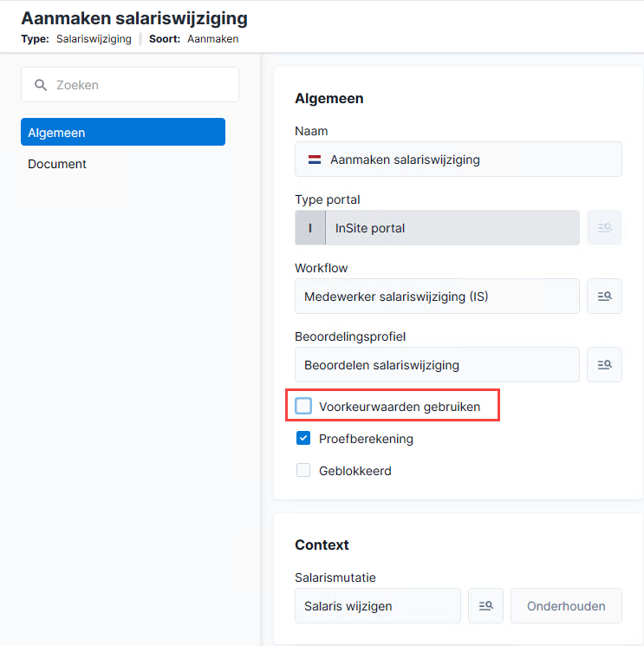644x646 pixels.
Task: Click the Salarismutatie field Salaris wijzigen
Action: coord(378,605)
